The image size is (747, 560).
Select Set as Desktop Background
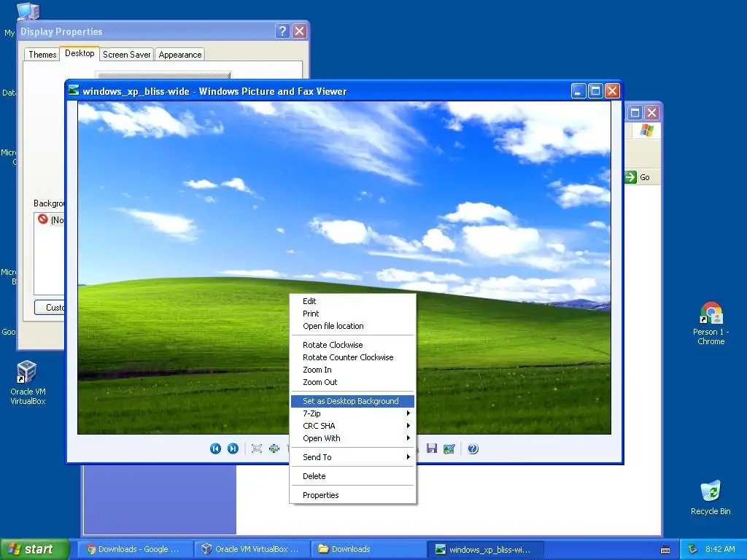coord(352,401)
